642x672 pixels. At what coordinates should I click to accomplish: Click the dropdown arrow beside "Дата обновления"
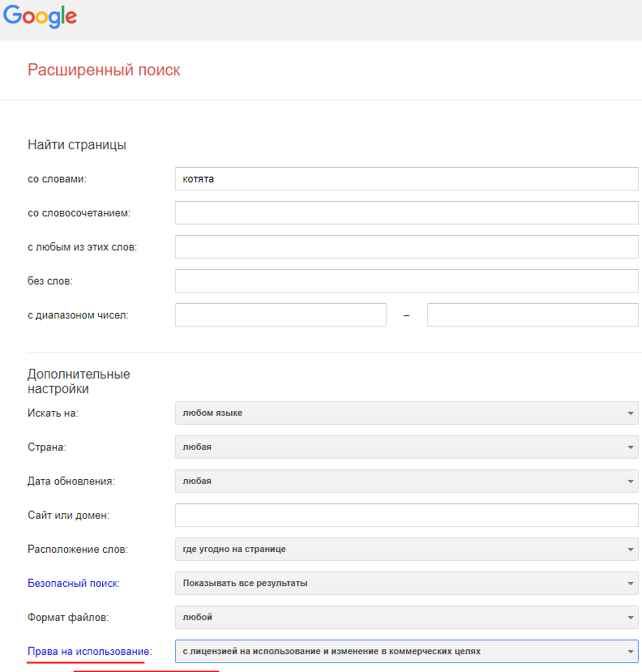(629, 481)
